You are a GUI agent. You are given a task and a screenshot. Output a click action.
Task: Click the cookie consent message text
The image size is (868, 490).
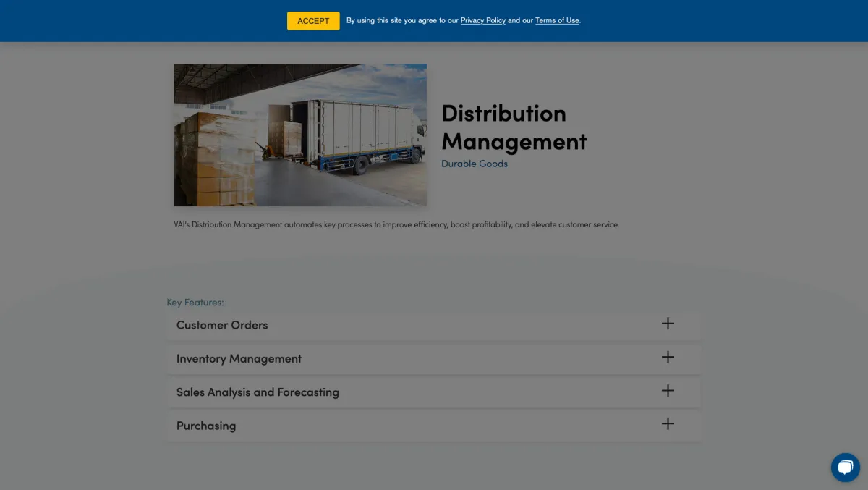(402, 21)
